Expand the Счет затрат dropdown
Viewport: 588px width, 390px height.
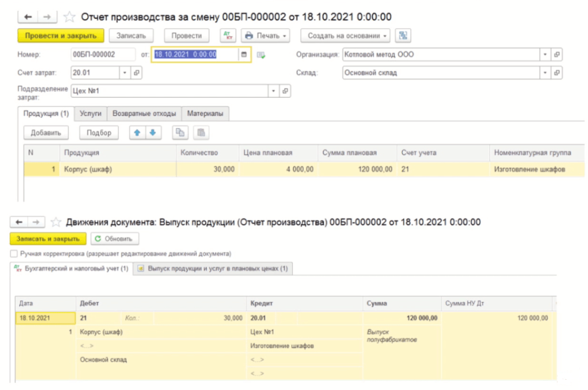(x=125, y=73)
